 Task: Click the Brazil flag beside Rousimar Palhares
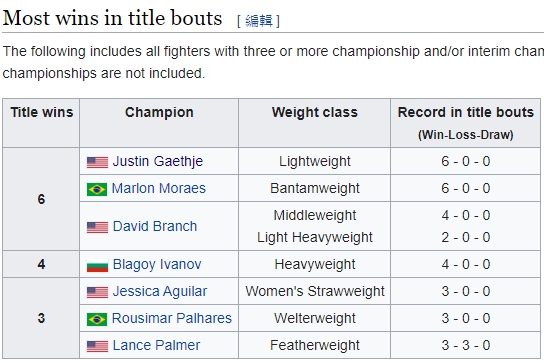[x=97, y=319]
